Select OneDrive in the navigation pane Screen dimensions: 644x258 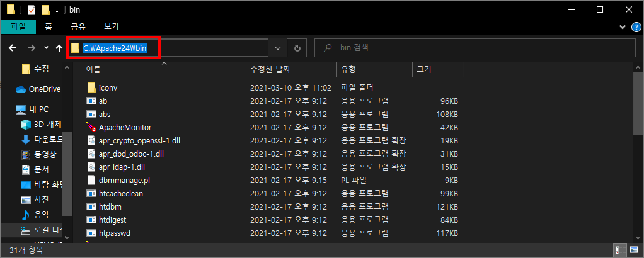(38, 89)
